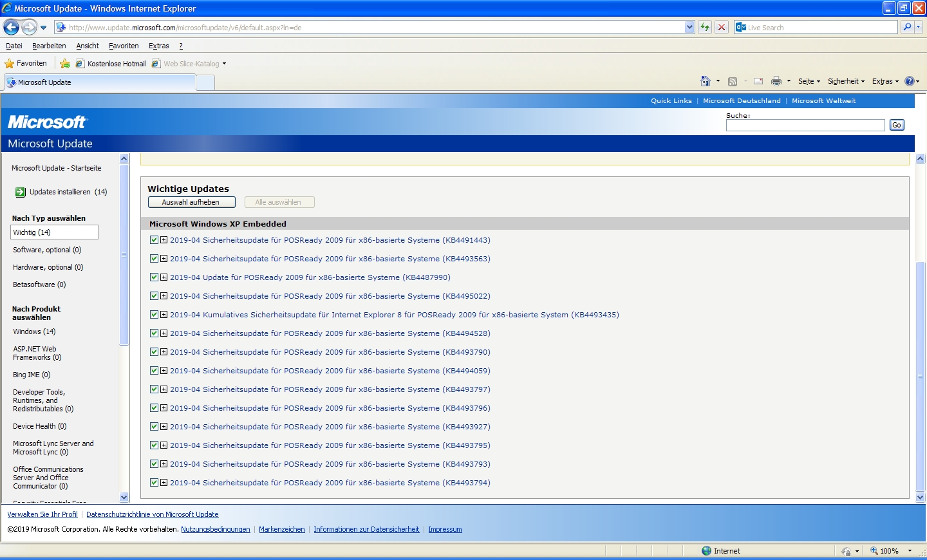This screenshot has width=927, height=560.
Task: Expand details for update KB4493793
Action: tap(164, 464)
